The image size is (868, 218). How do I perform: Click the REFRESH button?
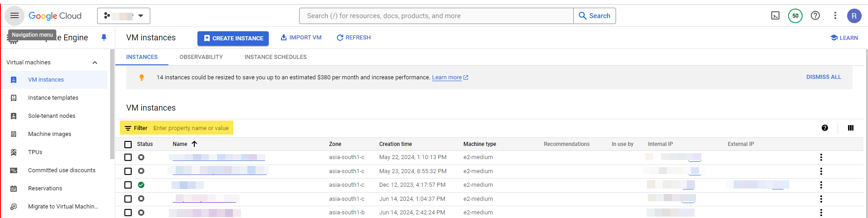pyautogui.click(x=354, y=38)
